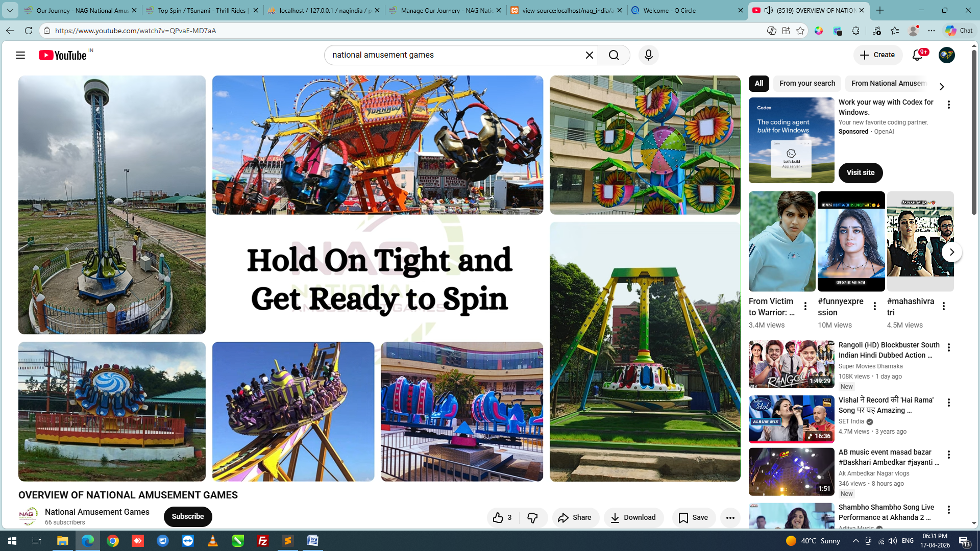Click the Visit site ad button
This screenshot has height=551, width=980.
pyautogui.click(x=861, y=172)
